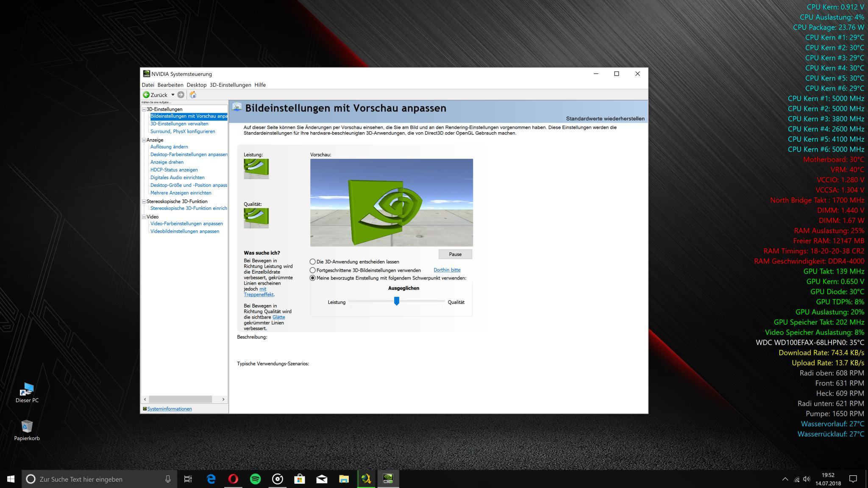The width and height of the screenshot is (868, 488).
Task: Open the 3D-Einstellungen menu
Action: pos(230,85)
